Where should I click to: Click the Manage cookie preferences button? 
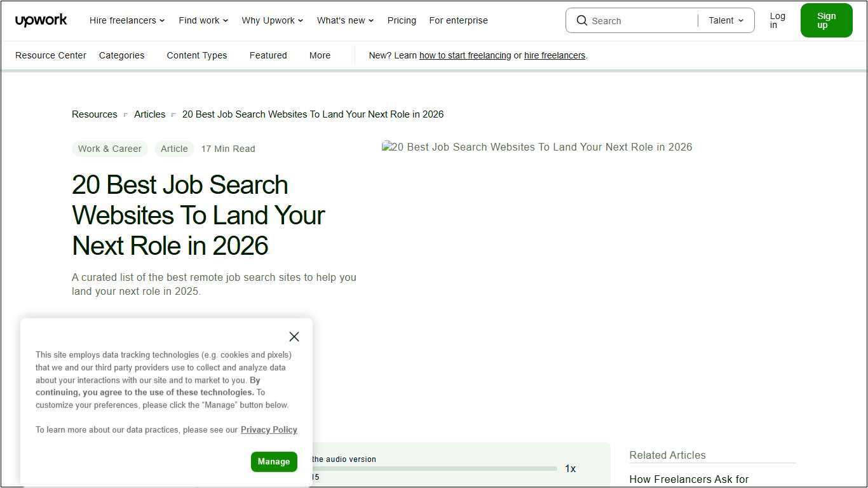pos(274,462)
